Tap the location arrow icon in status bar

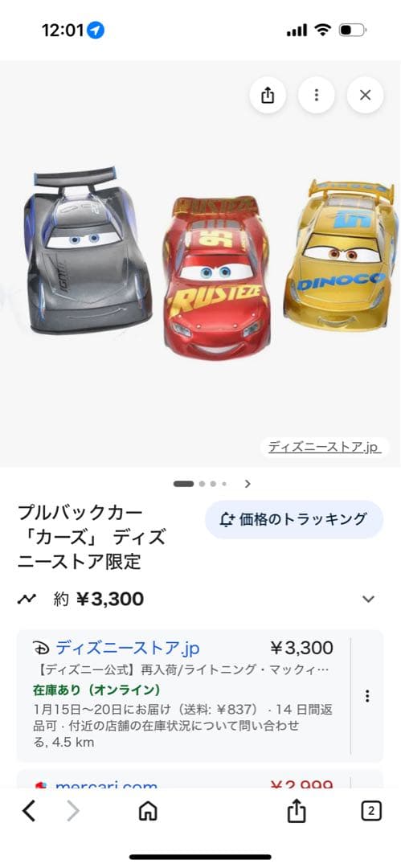click(x=96, y=30)
